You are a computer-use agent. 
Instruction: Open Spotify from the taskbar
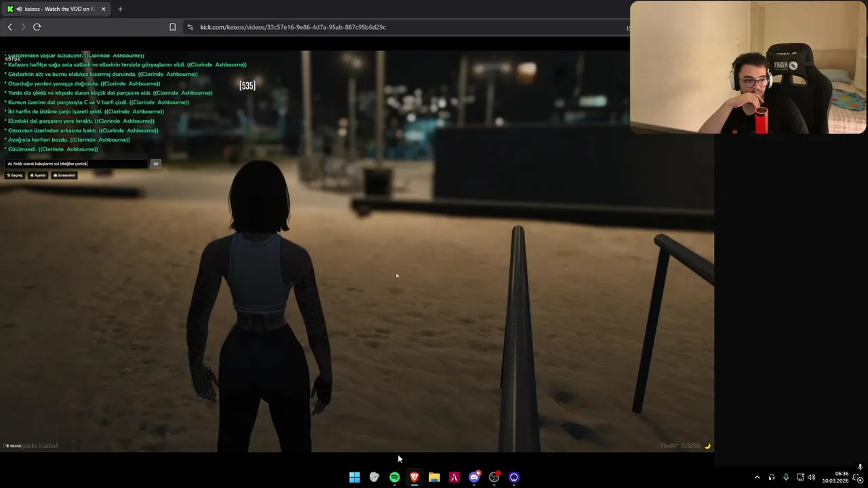(x=395, y=477)
